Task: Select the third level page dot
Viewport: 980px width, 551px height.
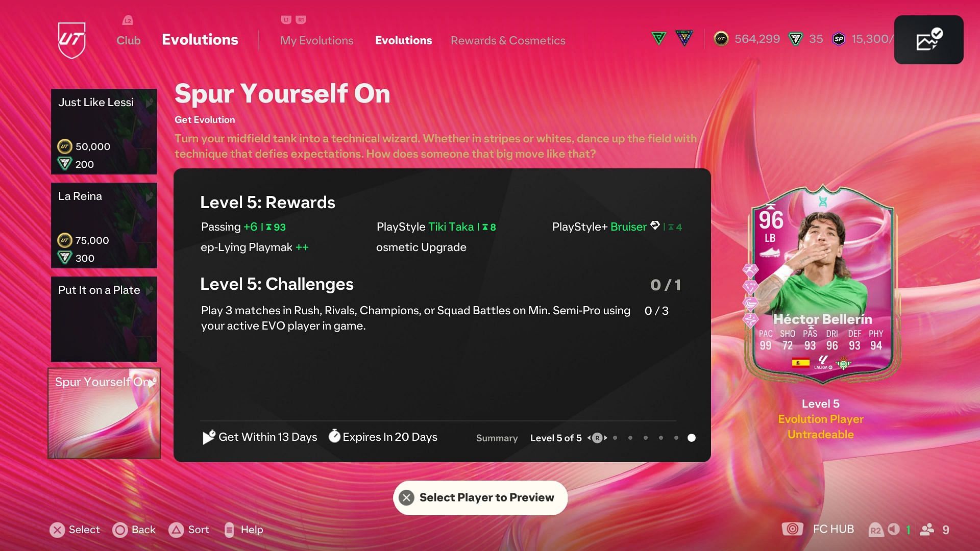Action: [x=646, y=438]
